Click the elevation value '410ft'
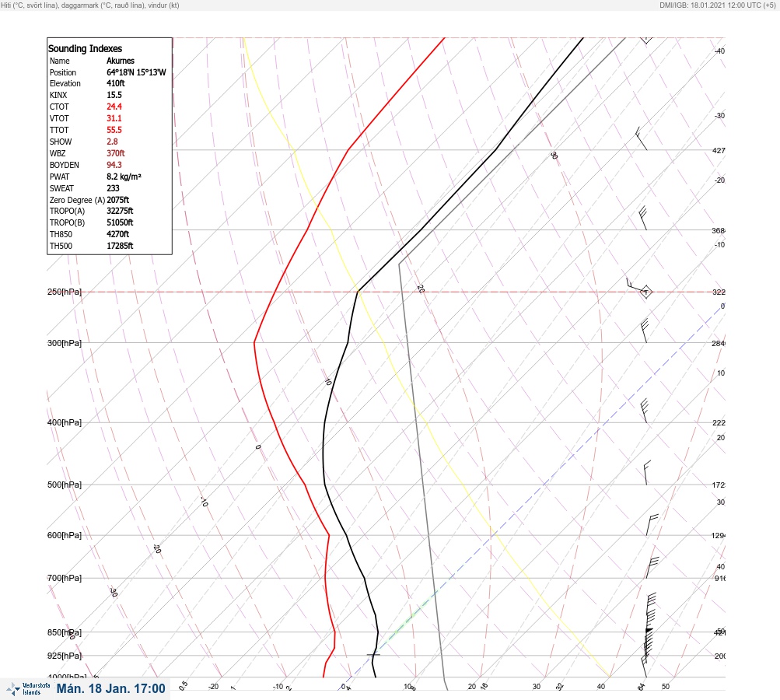 pyautogui.click(x=115, y=83)
